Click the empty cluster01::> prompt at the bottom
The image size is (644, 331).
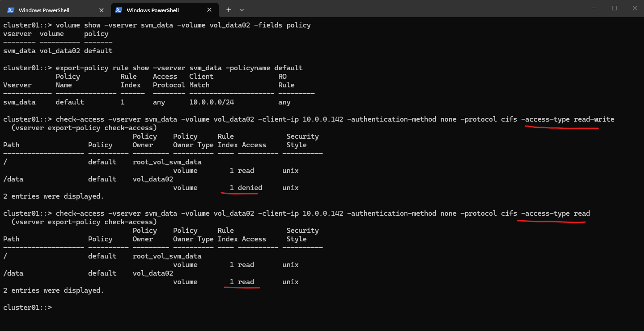coord(28,308)
